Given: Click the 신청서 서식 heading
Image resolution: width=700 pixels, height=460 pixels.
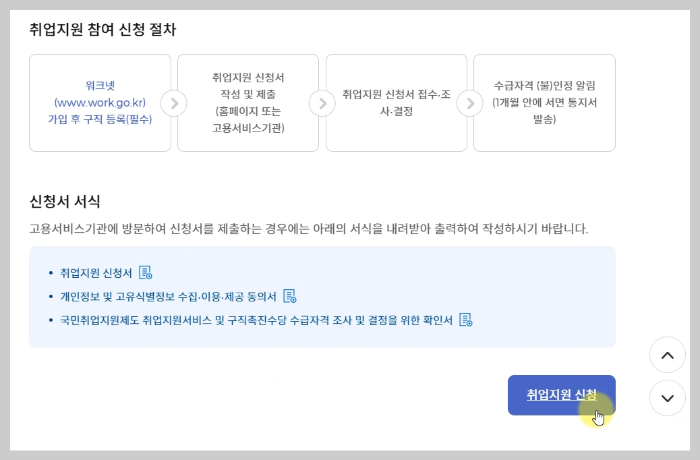Looking at the screenshot, I should 65,201.
